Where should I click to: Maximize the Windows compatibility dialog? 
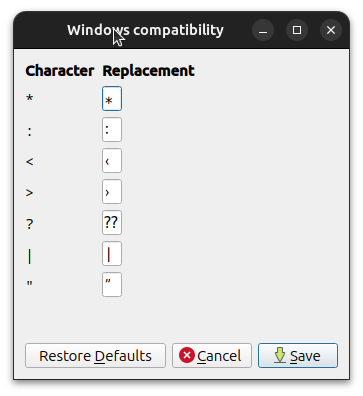coord(297,30)
